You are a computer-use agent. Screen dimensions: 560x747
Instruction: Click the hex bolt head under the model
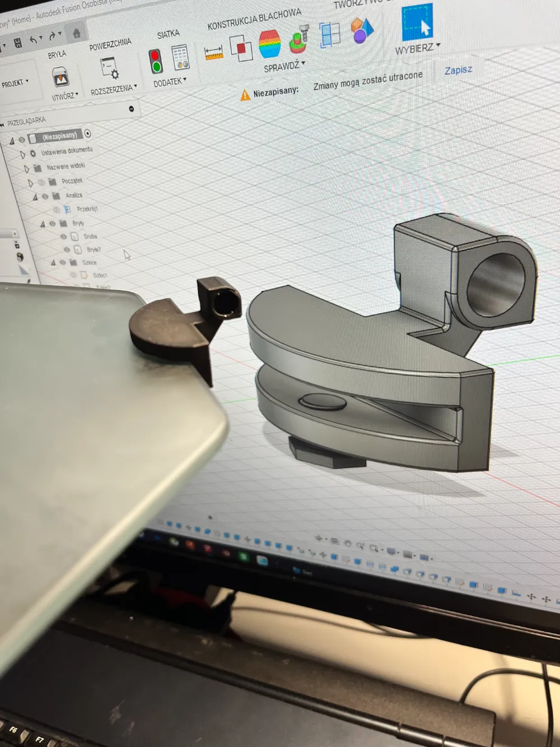coord(328,453)
